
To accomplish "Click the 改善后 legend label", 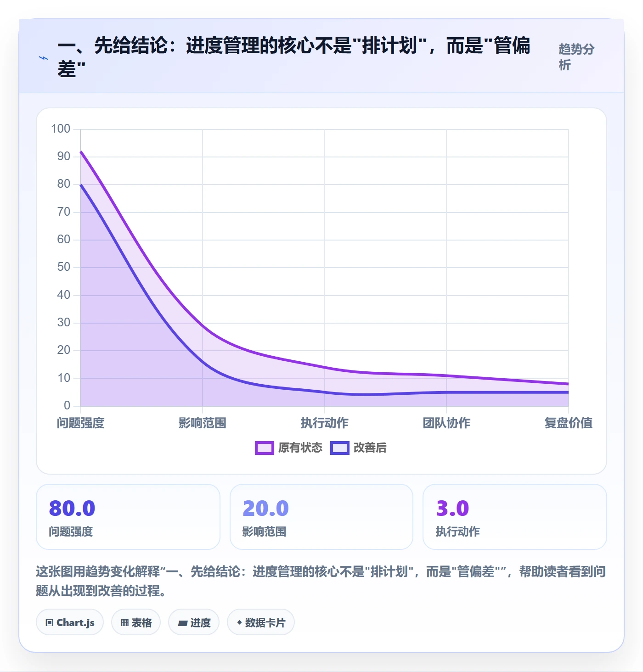I will [370, 448].
